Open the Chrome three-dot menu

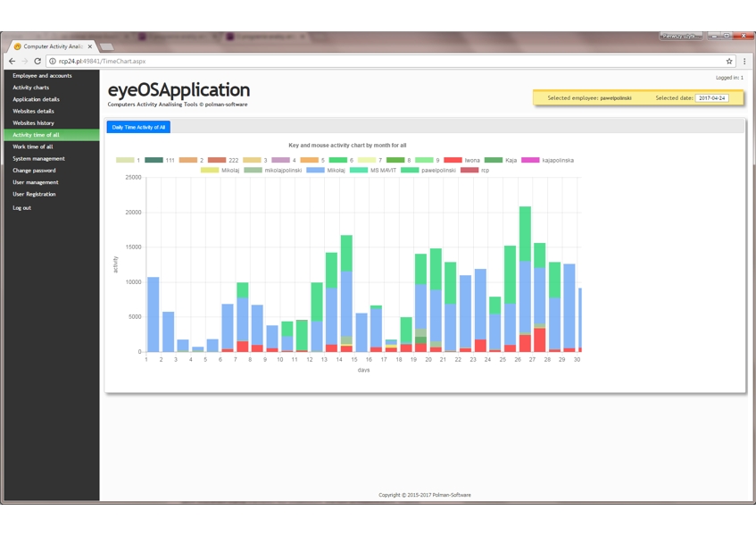point(744,62)
